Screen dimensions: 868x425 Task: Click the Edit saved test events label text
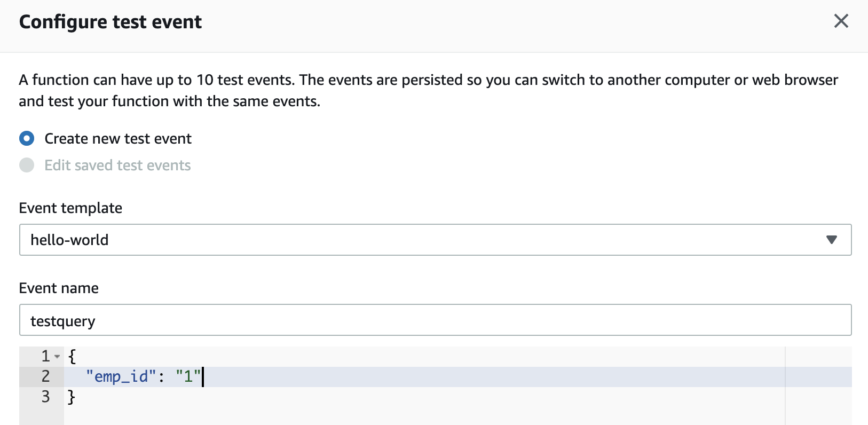tap(117, 166)
